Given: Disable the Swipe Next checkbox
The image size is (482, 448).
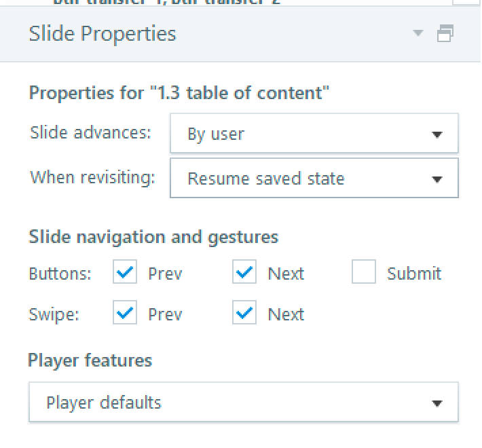Looking at the screenshot, I should pyautogui.click(x=244, y=314).
